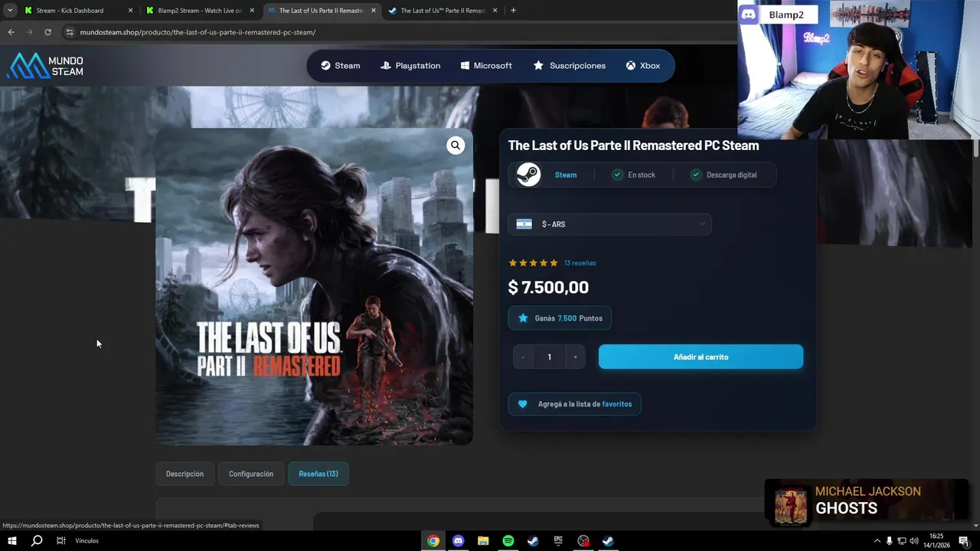Open Epic Games Launcher from the taskbar

click(558, 541)
